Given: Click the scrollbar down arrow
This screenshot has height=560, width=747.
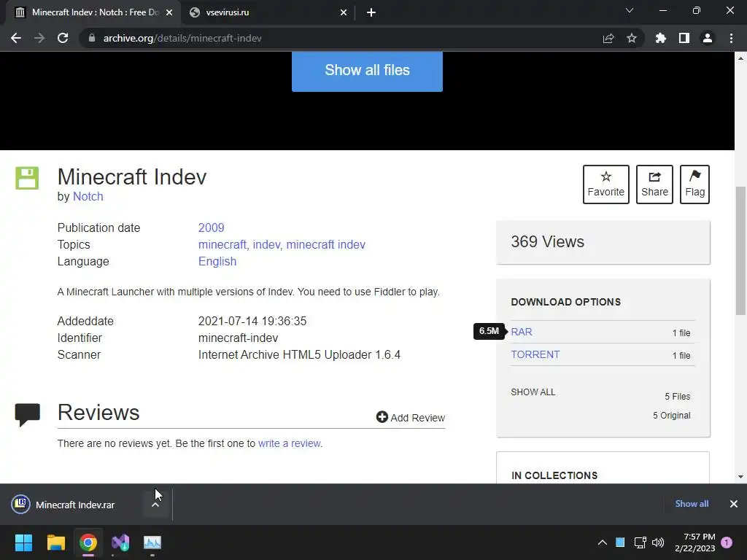Looking at the screenshot, I should pyautogui.click(x=740, y=477).
